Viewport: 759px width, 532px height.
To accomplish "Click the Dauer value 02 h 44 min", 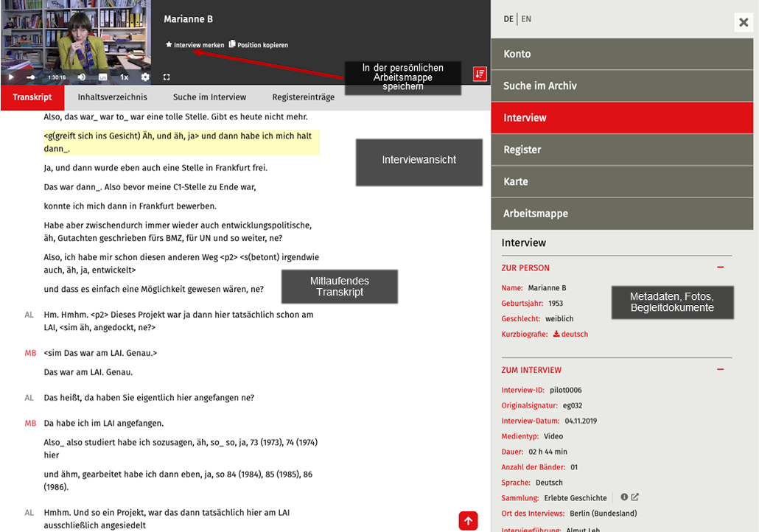I will [x=548, y=452].
